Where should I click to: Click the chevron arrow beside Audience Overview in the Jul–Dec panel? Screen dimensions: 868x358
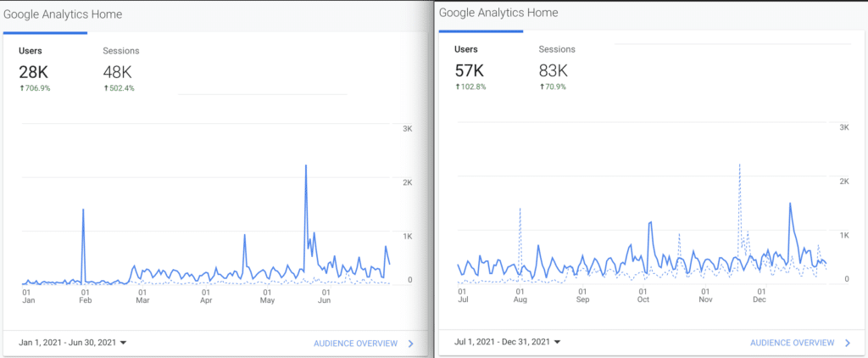(x=848, y=343)
